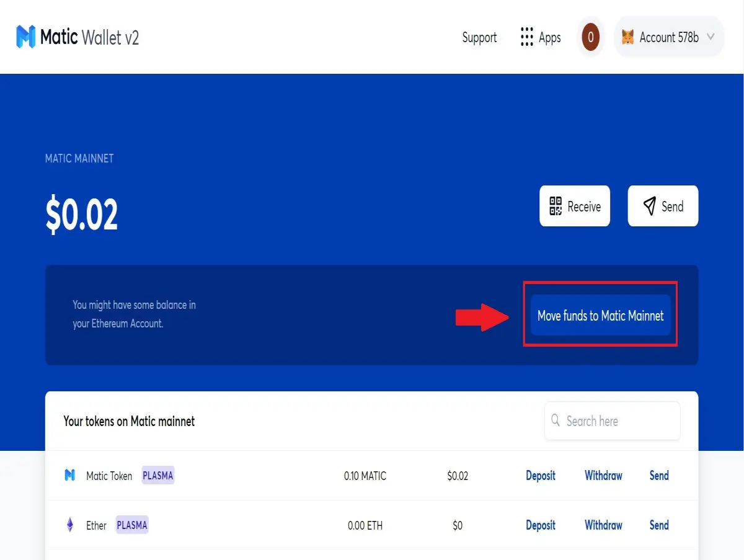Expand the Account 578b dropdown chevron
The height and width of the screenshot is (560, 744).
click(x=711, y=37)
